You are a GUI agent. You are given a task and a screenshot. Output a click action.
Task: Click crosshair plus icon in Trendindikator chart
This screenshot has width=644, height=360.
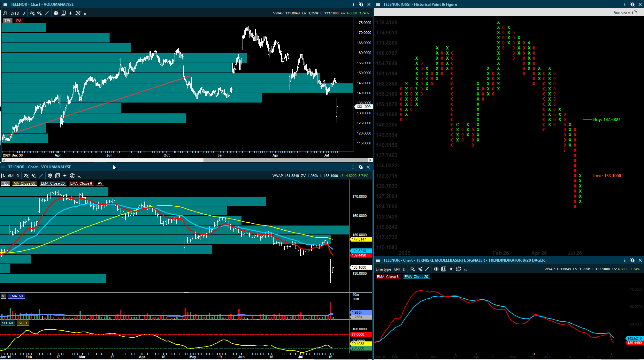click(451, 269)
